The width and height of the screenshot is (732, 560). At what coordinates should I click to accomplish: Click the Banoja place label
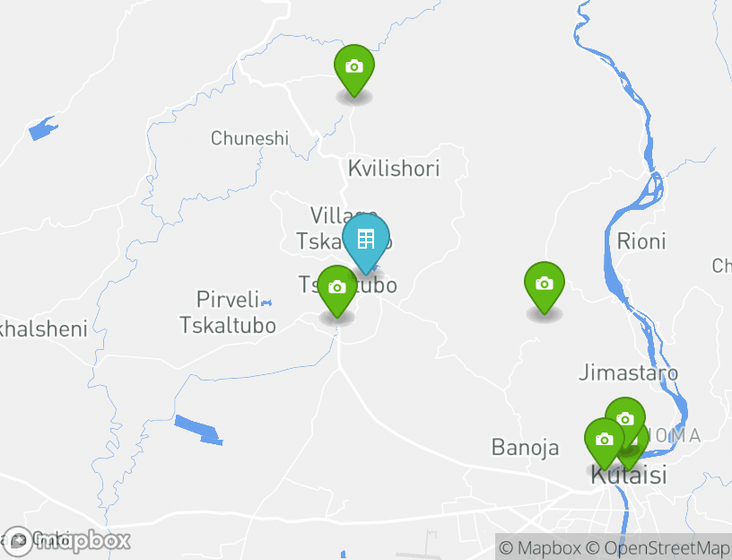click(525, 448)
